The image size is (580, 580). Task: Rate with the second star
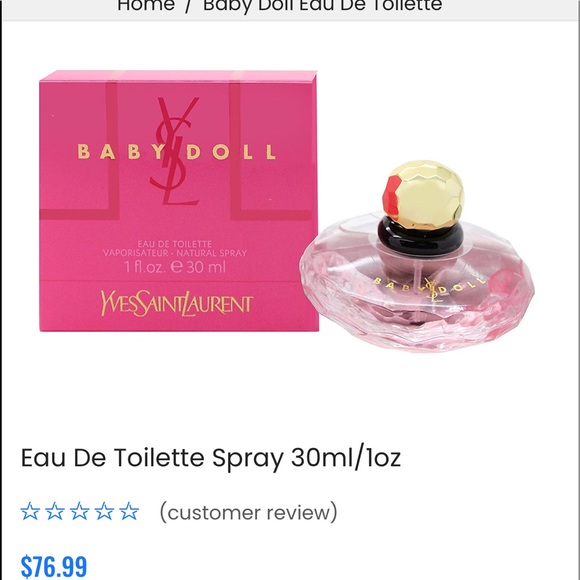pos(55,512)
